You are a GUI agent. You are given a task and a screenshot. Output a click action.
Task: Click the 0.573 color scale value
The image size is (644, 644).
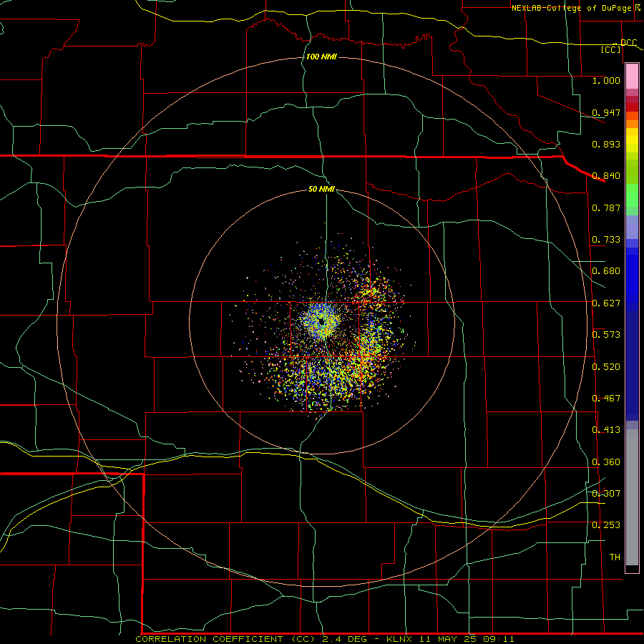point(606,335)
